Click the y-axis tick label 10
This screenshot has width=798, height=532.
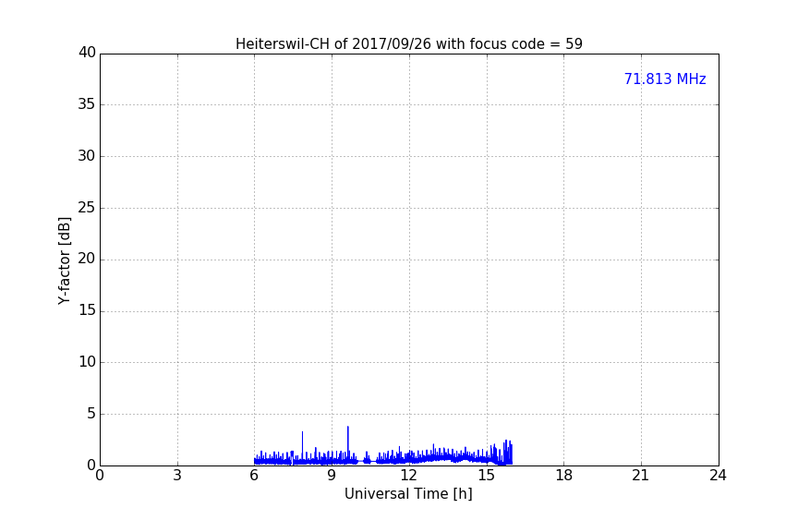tap(87, 362)
